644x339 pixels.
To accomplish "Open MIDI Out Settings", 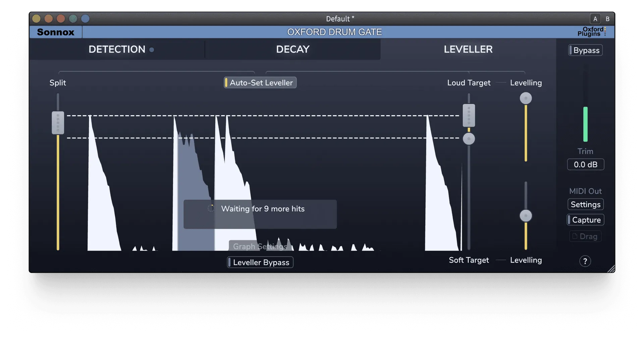I will [x=586, y=204].
